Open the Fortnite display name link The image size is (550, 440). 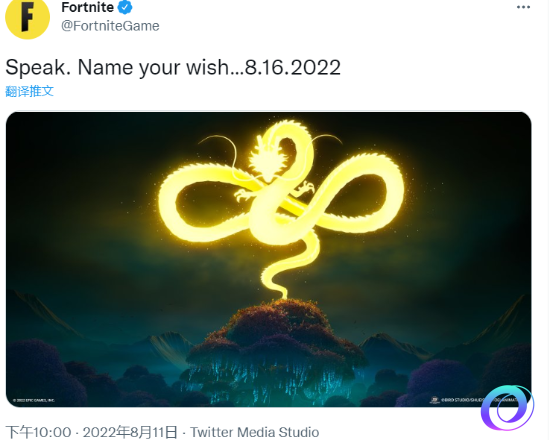coord(88,7)
